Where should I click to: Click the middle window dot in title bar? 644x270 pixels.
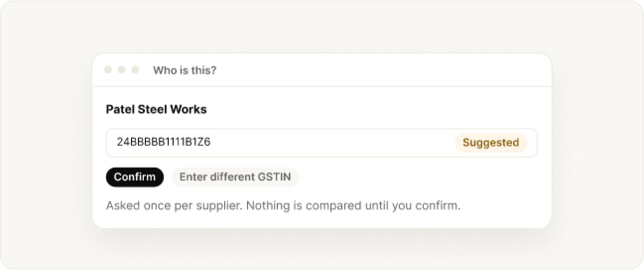122,70
